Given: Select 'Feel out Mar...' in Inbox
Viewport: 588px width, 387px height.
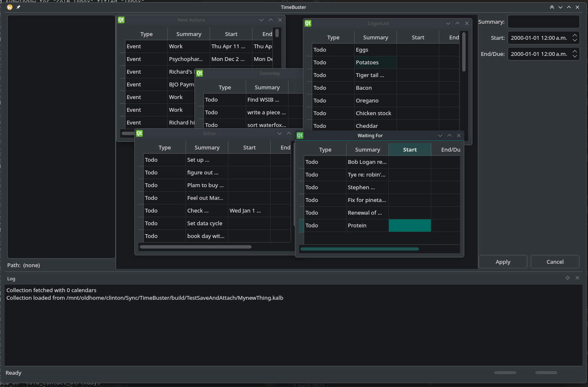Looking at the screenshot, I should pos(207,198).
